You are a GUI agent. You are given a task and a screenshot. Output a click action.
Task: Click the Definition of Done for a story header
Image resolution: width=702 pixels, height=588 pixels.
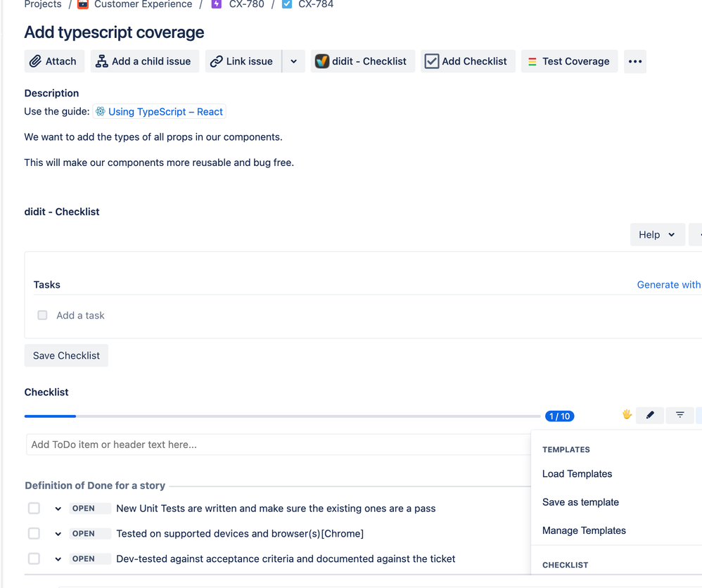pos(95,485)
